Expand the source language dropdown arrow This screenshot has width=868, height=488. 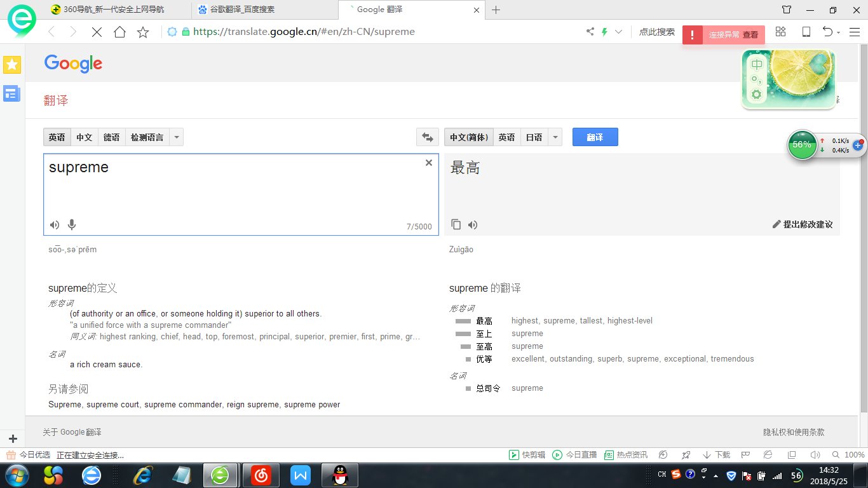(x=176, y=137)
